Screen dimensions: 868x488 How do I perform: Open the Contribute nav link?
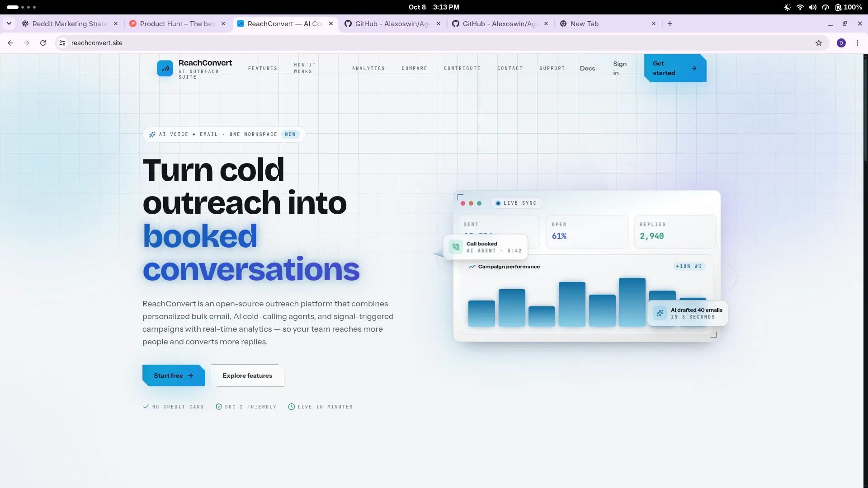tap(462, 68)
